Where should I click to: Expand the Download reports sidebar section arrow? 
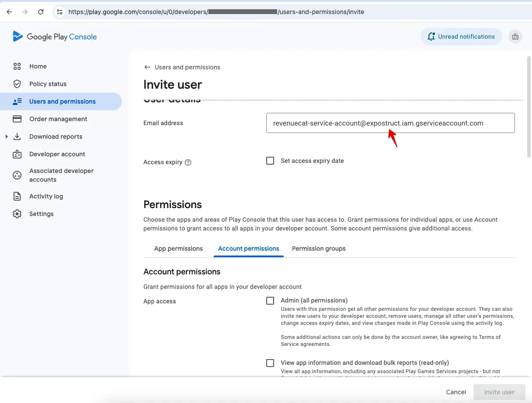click(7, 137)
